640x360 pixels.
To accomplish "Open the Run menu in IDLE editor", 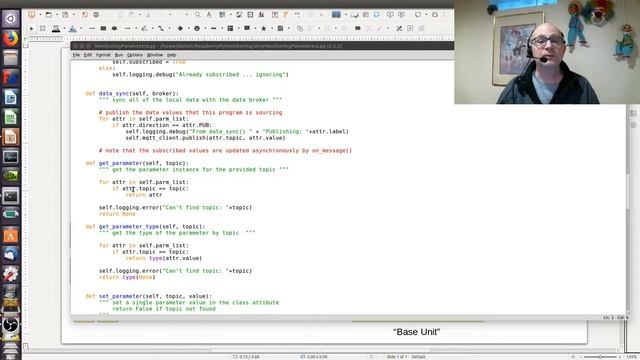I will (x=118, y=55).
